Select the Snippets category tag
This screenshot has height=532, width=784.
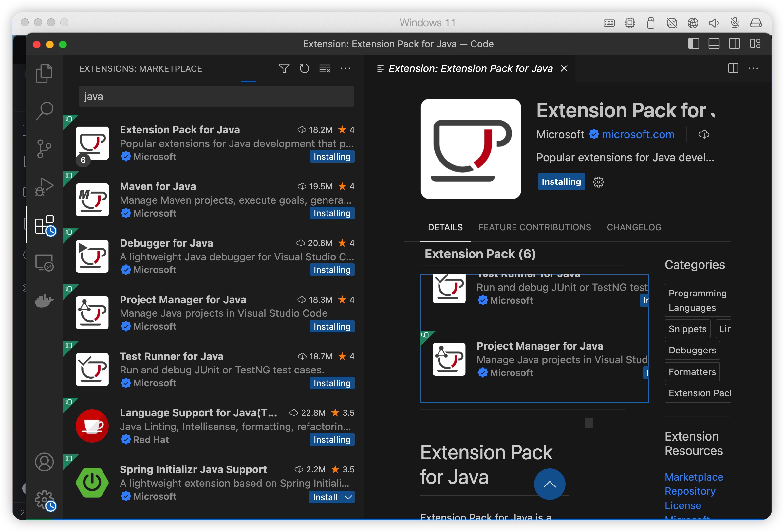(x=687, y=329)
